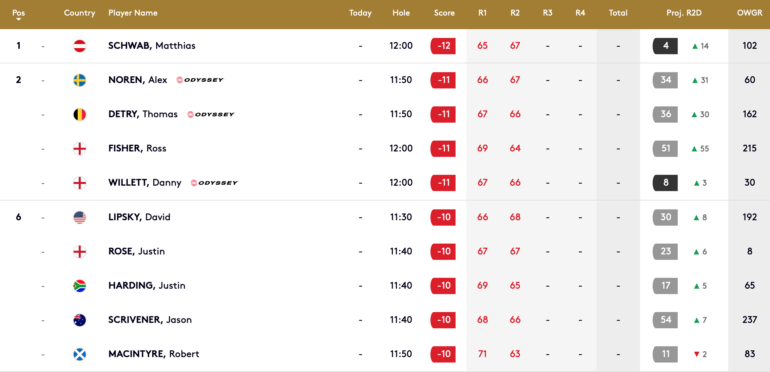The image size is (770, 372).
Task: Click MacIntyre's projected rank 11 badge
Action: [x=665, y=354]
